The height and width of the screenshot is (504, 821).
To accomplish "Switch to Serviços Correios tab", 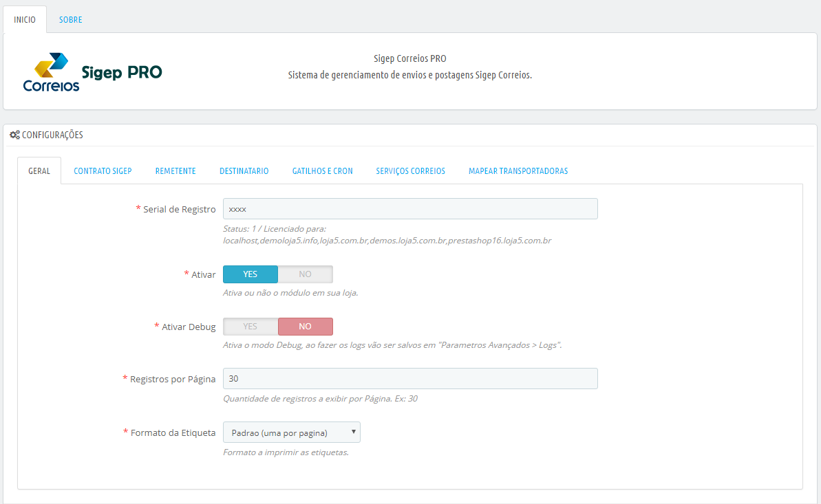I will click(410, 171).
